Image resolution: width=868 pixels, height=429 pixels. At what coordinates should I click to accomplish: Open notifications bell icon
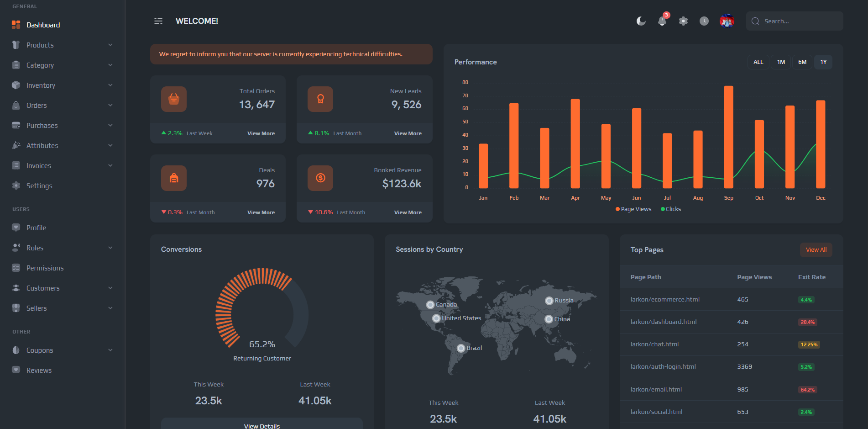pyautogui.click(x=662, y=21)
